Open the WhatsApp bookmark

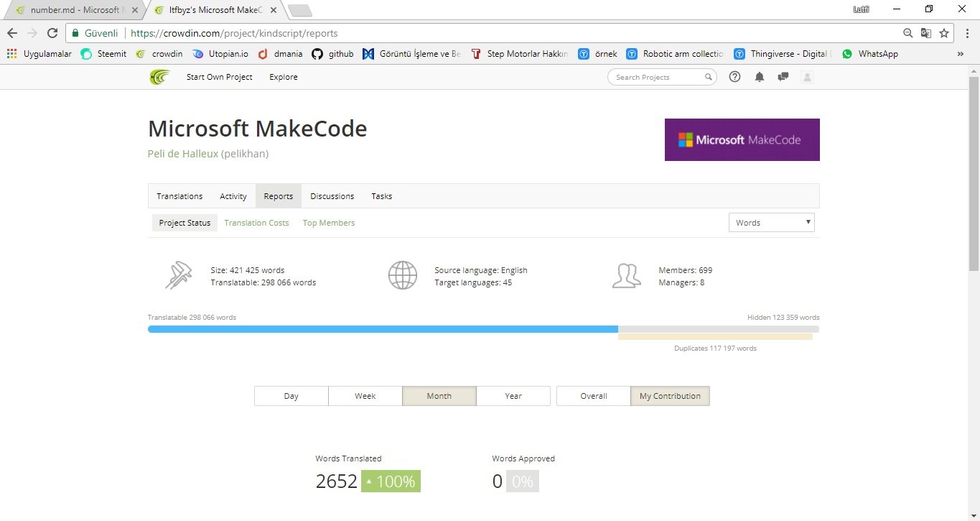(869, 54)
